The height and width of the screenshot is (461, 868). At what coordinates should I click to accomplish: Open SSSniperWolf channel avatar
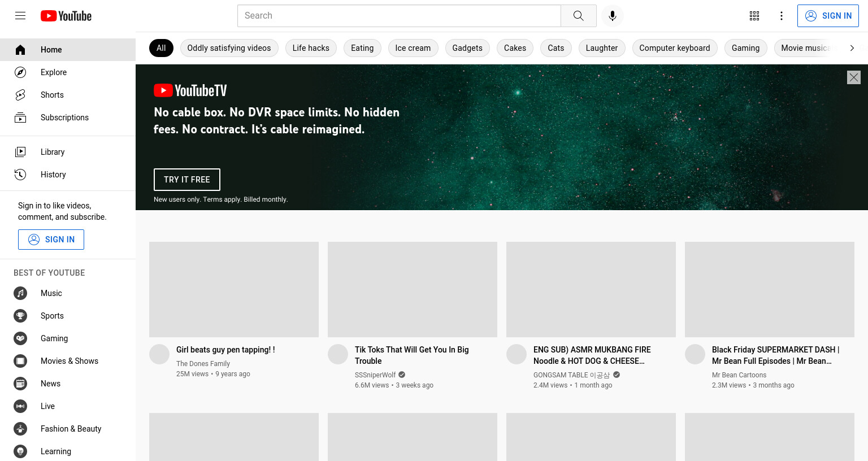pyautogui.click(x=338, y=354)
